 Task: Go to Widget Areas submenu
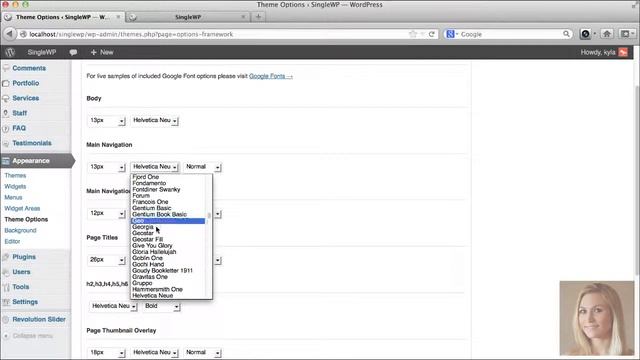[22, 209]
